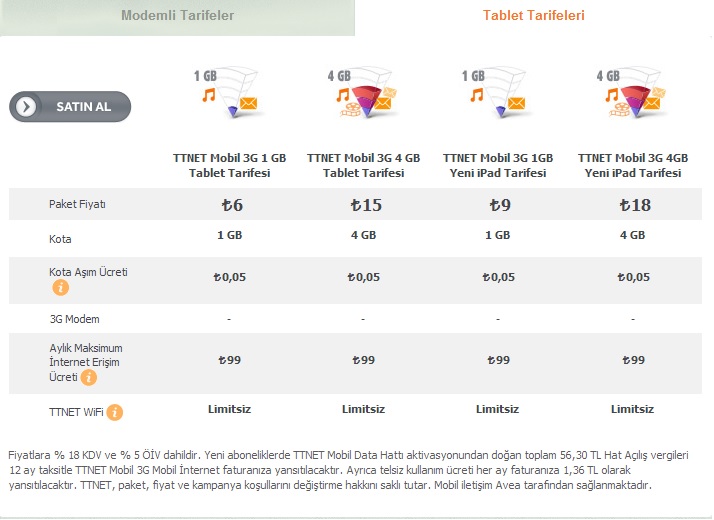Open the TTNET WiFi info icon
Image resolution: width=714 pixels, height=520 pixels.
click(115, 413)
